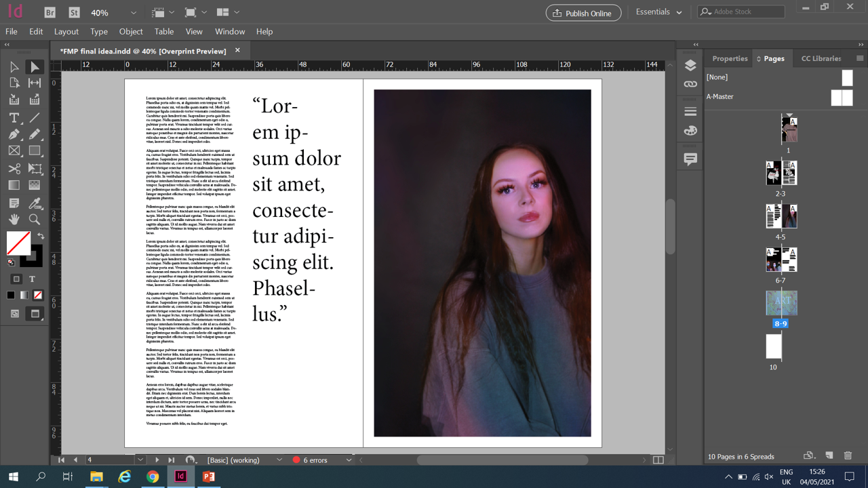Select the Gradient Feather tool
The height and width of the screenshot is (488, 868).
point(35,185)
